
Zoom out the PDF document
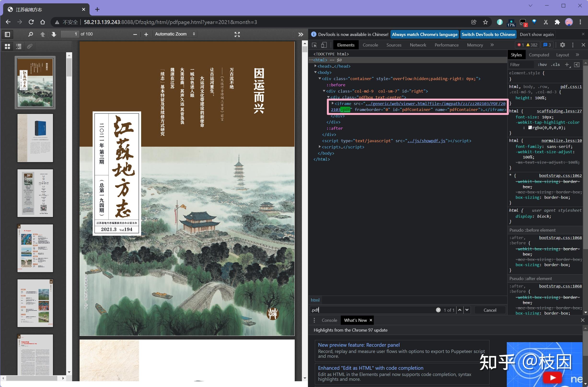135,34
